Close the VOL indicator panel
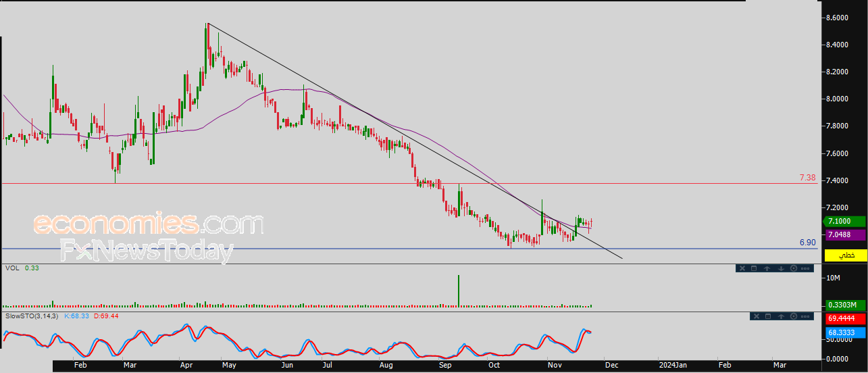 click(742, 268)
